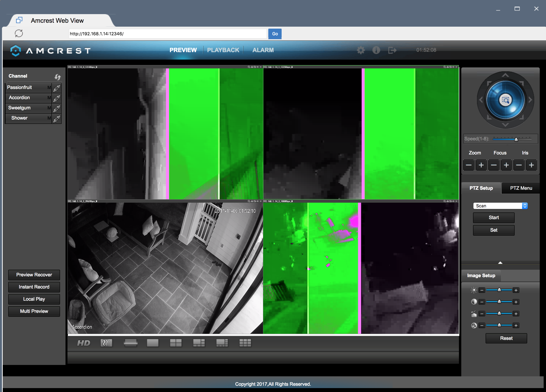Select the eight-window layout
Screen dimensions: 546x392
tap(222, 343)
